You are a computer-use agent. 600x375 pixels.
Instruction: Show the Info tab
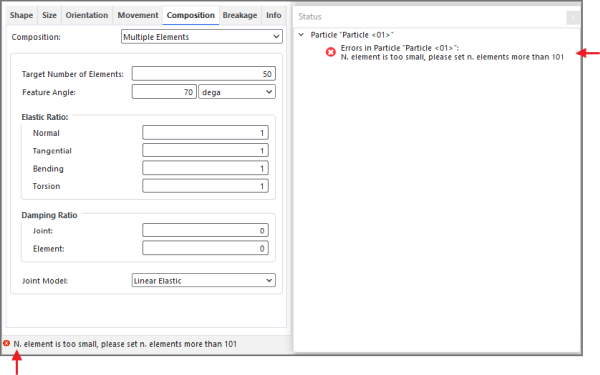click(x=274, y=15)
